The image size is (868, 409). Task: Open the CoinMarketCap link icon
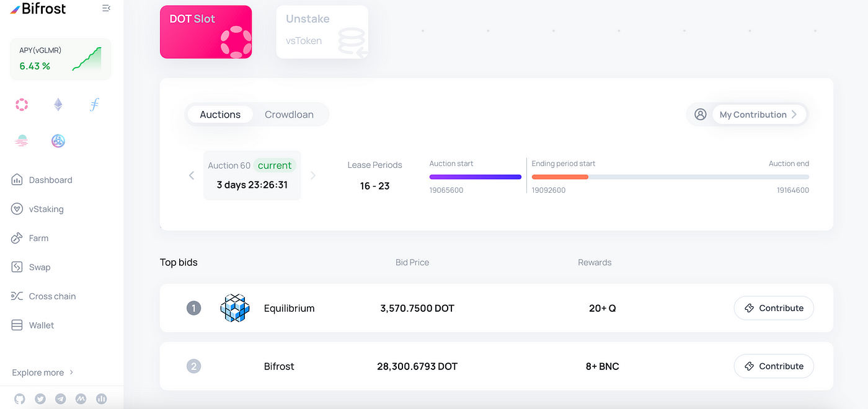[x=81, y=399]
